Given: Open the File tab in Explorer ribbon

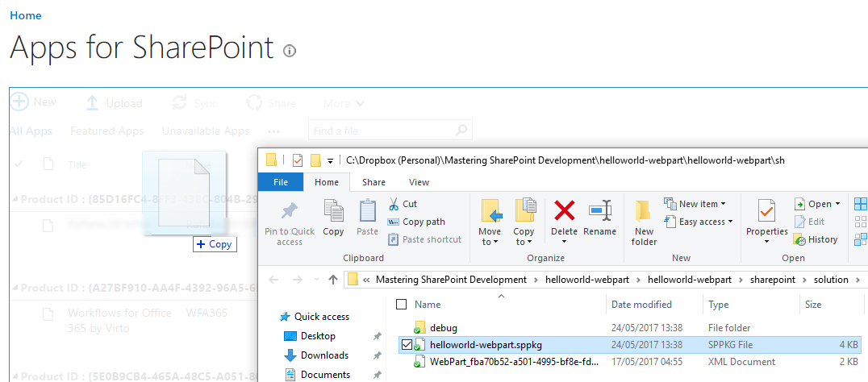Looking at the screenshot, I should click(x=281, y=181).
